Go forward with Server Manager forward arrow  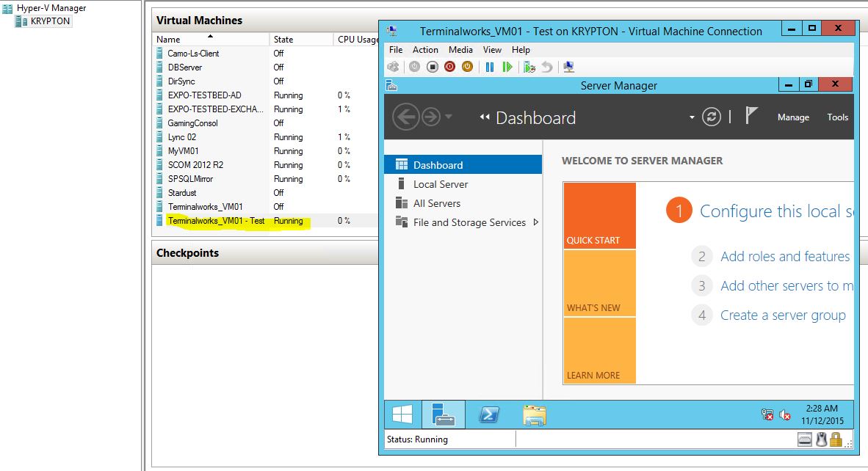(x=430, y=117)
